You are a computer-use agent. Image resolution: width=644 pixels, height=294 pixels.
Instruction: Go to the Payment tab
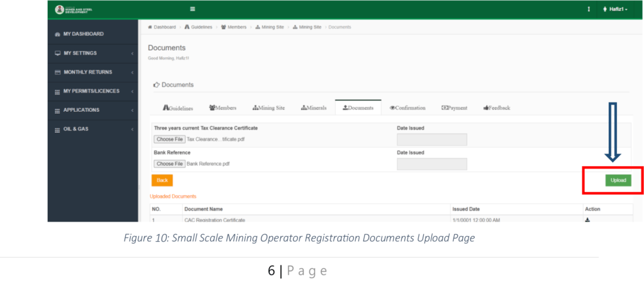tap(454, 108)
